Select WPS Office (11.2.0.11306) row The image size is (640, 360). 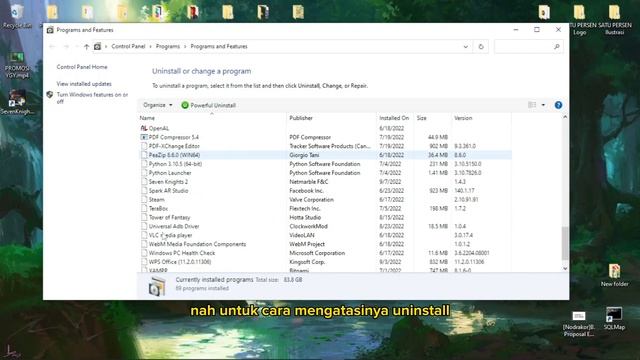tap(325, 262)
